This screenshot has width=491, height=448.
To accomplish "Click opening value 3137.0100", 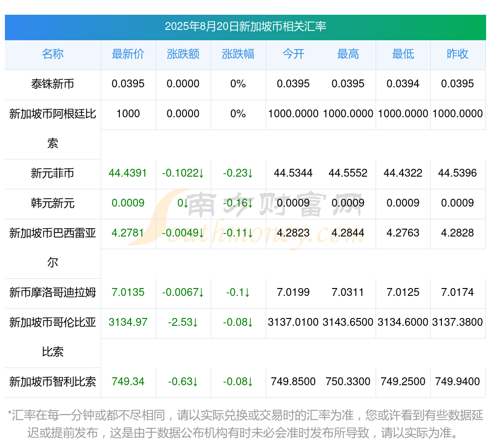I will coord(293,322).
